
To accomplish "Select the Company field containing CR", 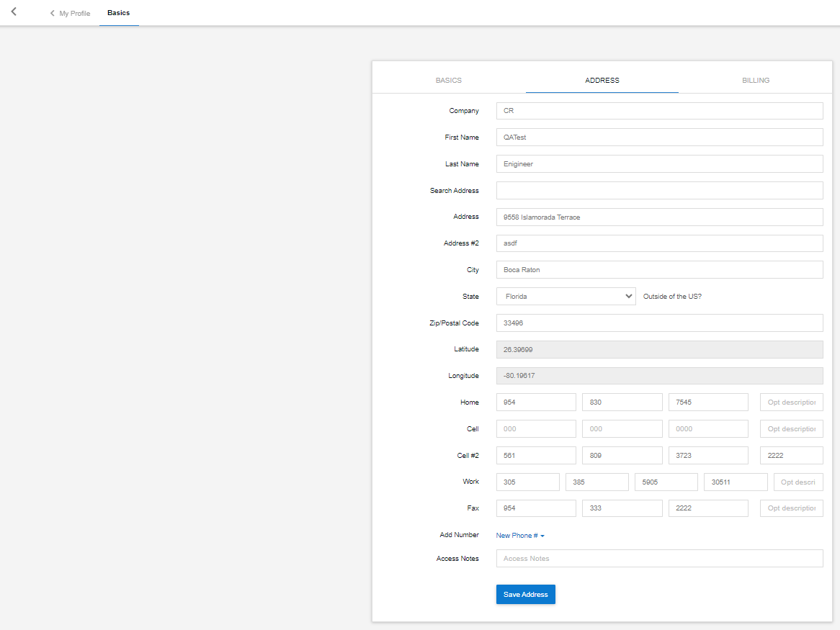I will tap(659, 110).
